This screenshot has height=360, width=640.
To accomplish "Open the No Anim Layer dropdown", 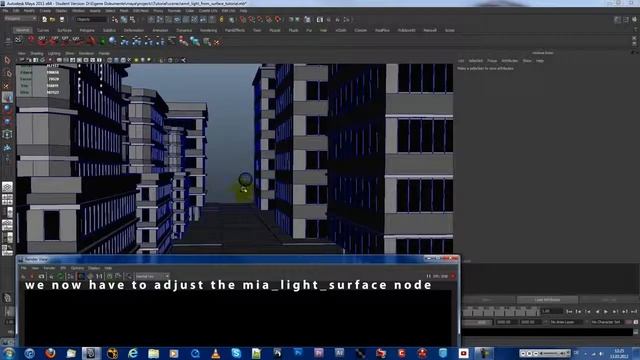I will click(x=565, y=322).
